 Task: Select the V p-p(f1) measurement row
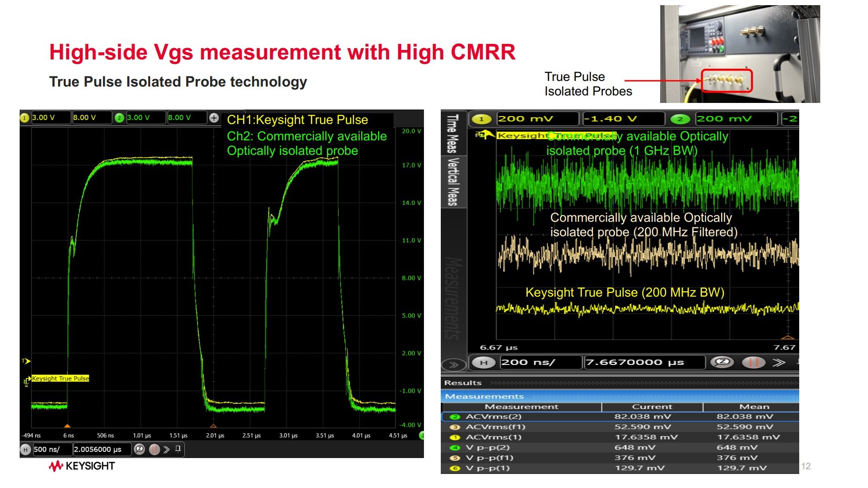pos(620,458)
